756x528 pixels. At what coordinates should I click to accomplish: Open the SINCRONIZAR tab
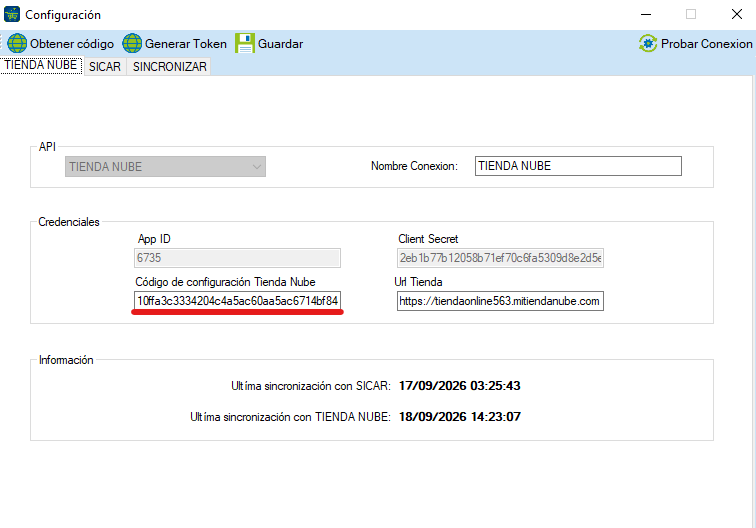(x=170, y=67)
